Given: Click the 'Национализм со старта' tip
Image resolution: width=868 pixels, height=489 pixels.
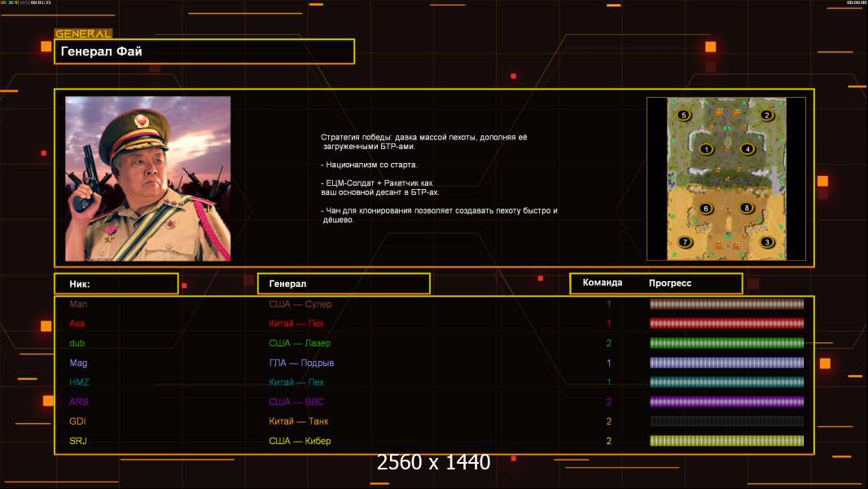Looking at the screenshot, I should click(x=369, y=165).
